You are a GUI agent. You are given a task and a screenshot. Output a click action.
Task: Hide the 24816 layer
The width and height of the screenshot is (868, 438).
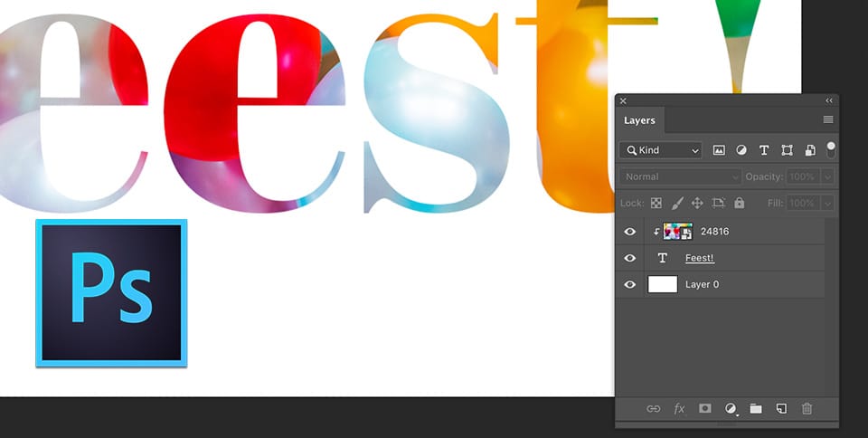(630, 232)
